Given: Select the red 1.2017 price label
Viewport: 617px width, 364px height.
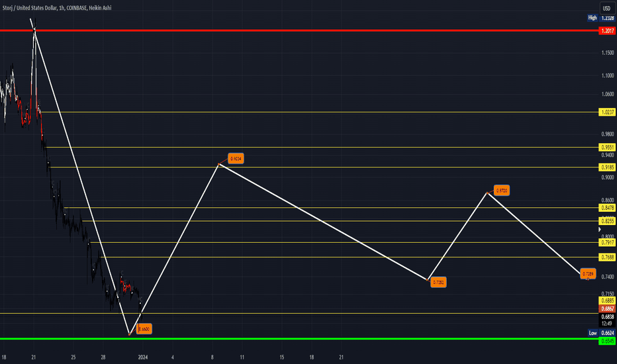Looking at the screenshot, I should tap(607, 30).
